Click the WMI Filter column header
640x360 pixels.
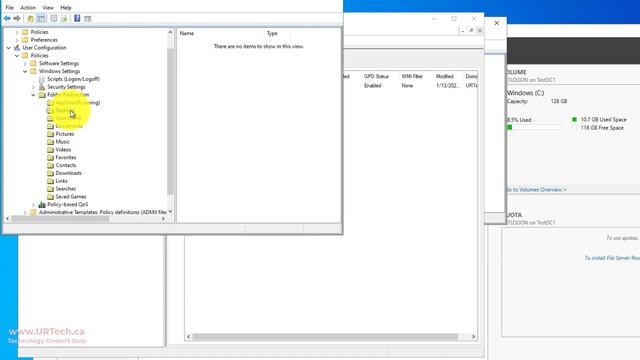tap(412, 76)
